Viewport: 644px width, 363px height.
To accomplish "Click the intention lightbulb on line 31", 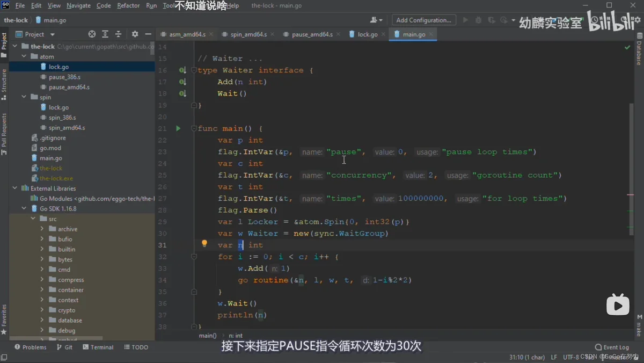I will click(204, 244).
